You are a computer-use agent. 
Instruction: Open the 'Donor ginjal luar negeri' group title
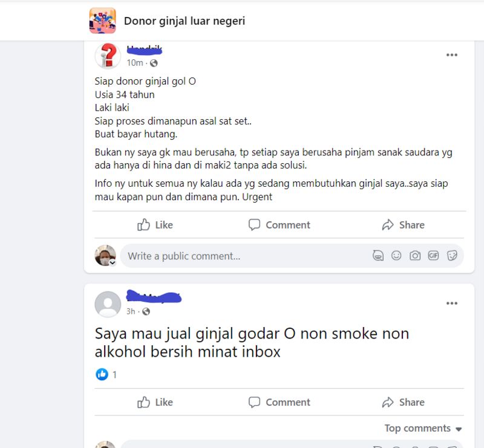click(185, 21)
